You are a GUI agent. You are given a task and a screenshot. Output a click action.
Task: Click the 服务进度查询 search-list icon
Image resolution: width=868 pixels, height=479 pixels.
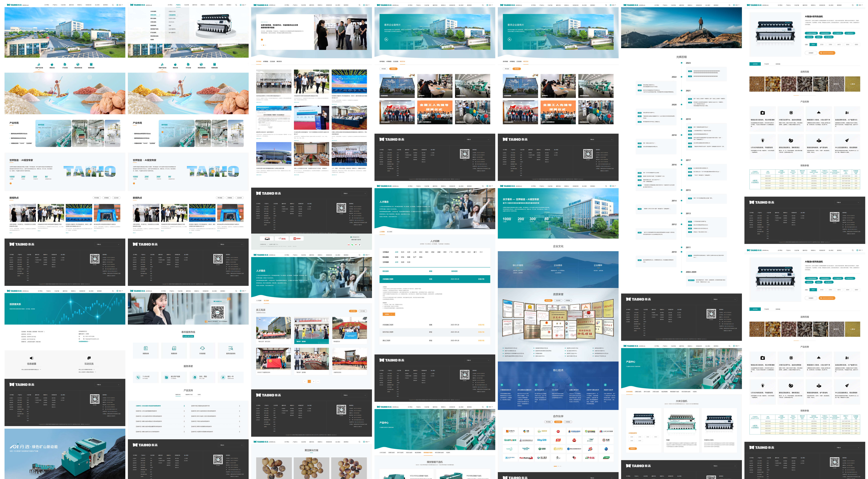point(231,348)
